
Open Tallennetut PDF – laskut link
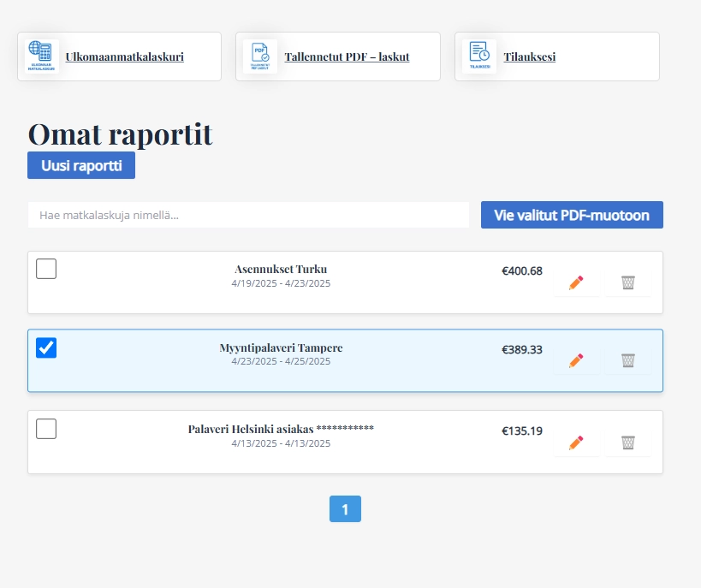(x=347, y=56)
